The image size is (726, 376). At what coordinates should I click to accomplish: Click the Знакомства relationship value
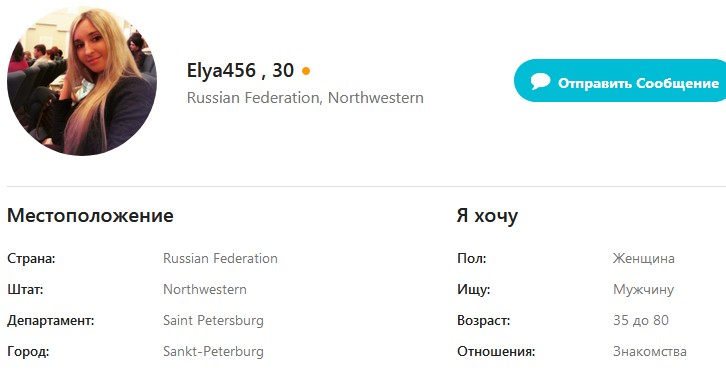tap(650, 351)
